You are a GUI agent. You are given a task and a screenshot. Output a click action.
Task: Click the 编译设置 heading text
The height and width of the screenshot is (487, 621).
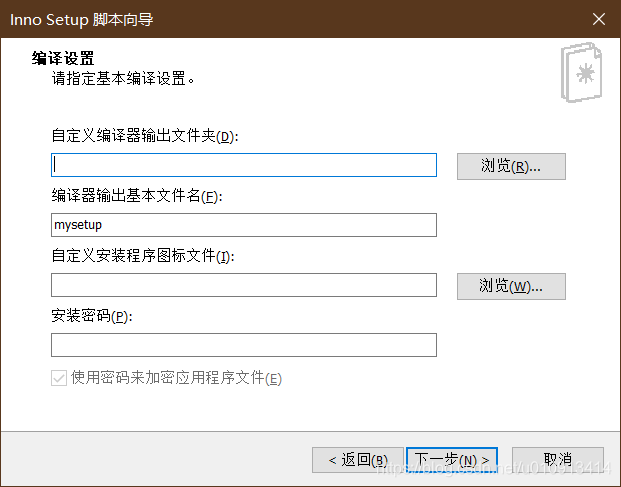(63, 58)
